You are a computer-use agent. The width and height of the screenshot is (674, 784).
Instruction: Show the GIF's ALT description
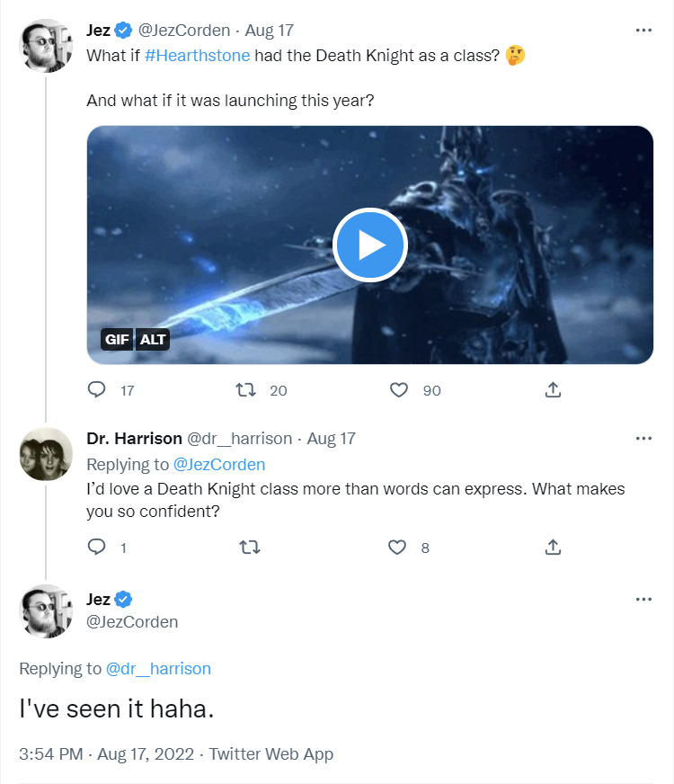[x=153, y=339]
